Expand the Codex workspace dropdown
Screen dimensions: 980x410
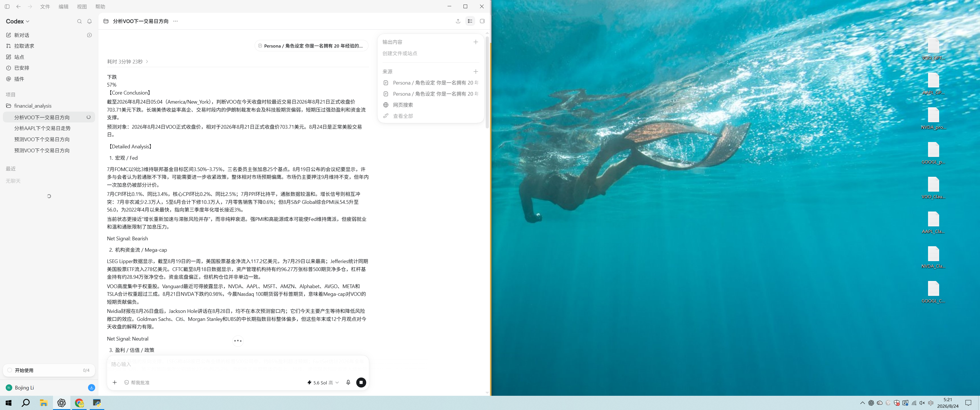click(x=17, y=21)
